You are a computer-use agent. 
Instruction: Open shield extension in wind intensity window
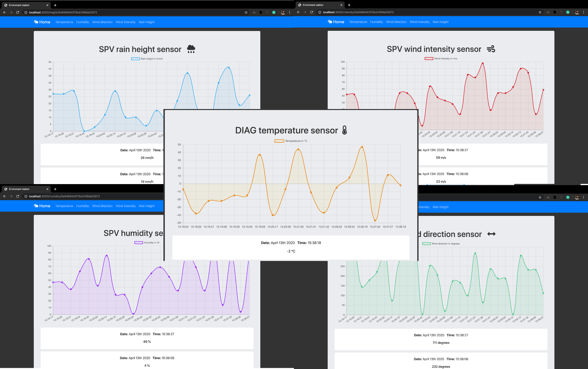click(x=555, y=12)
